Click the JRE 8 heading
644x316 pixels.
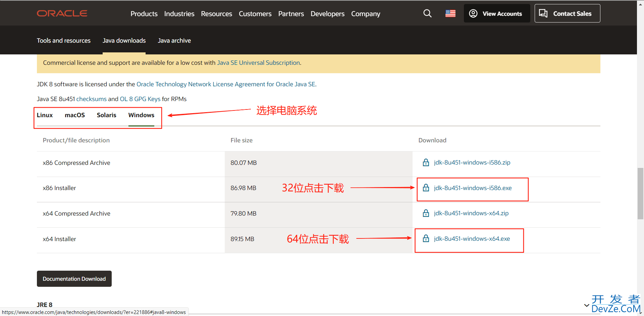[x=45, y=305]
